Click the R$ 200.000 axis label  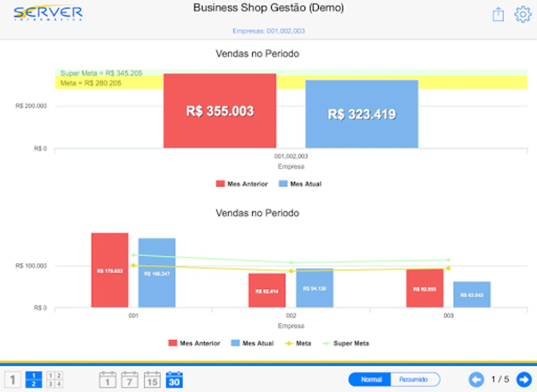tap(31, 106)
